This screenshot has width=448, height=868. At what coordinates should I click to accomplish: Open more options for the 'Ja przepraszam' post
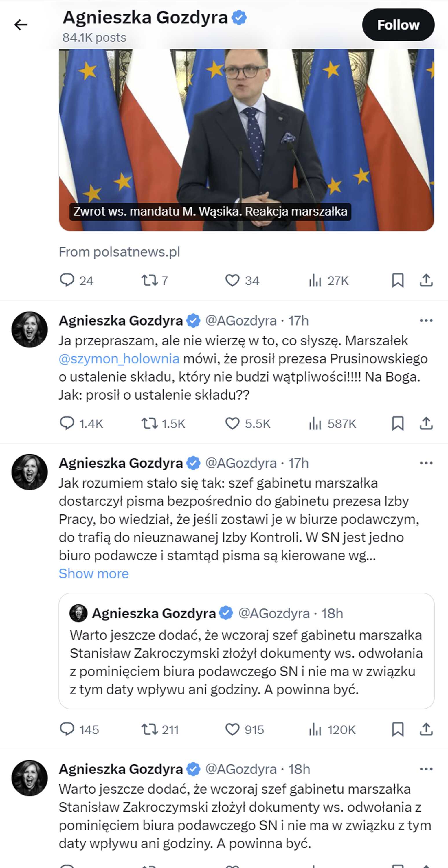[x=426, y=321]
